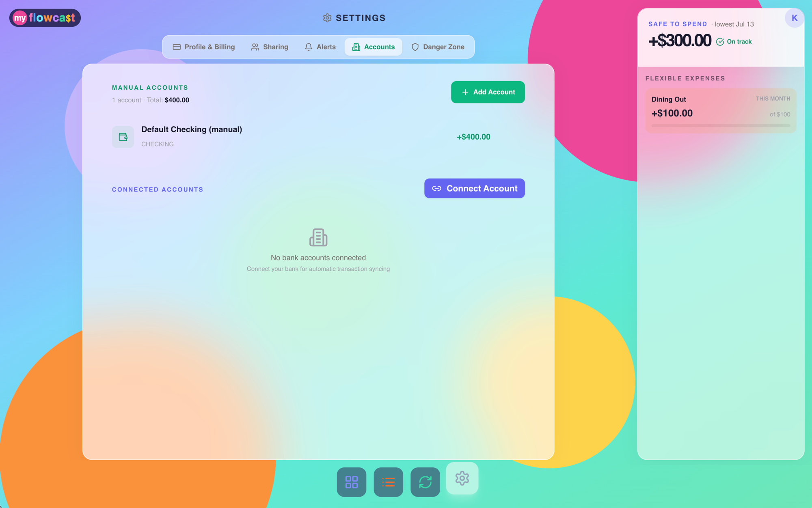Open the K user avatar

point(794,18)
